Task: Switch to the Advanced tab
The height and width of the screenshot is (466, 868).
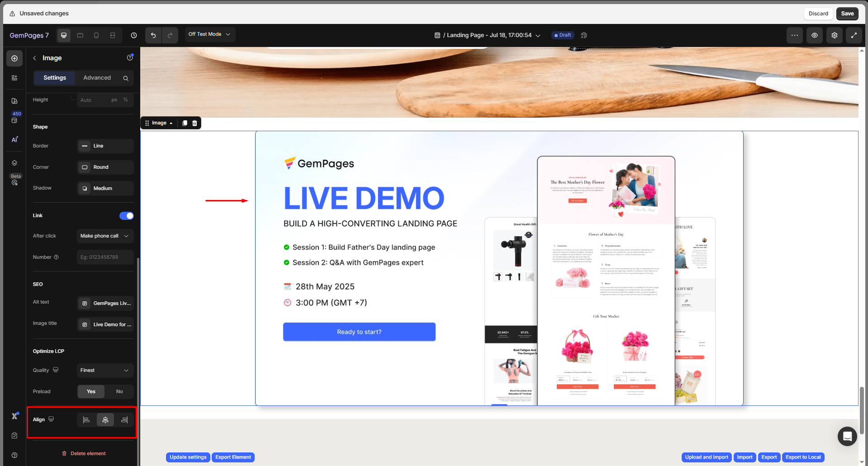Action: 97,78
